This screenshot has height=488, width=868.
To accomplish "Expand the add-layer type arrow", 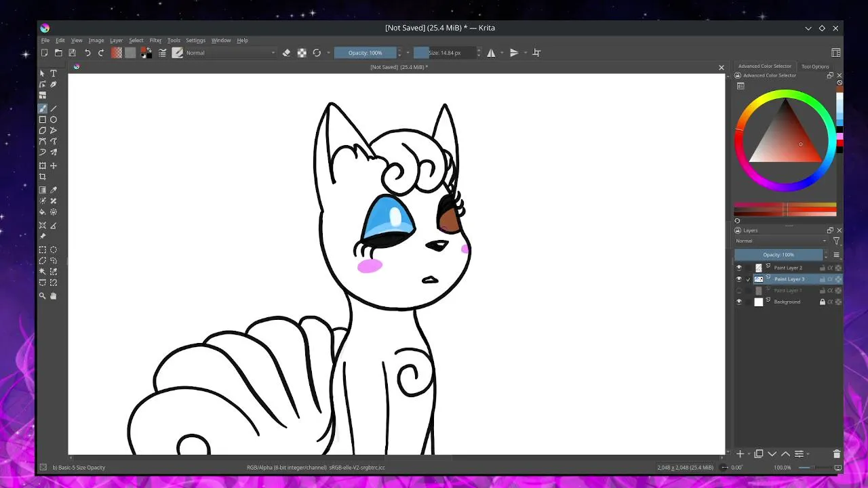I will coord(749,454).
